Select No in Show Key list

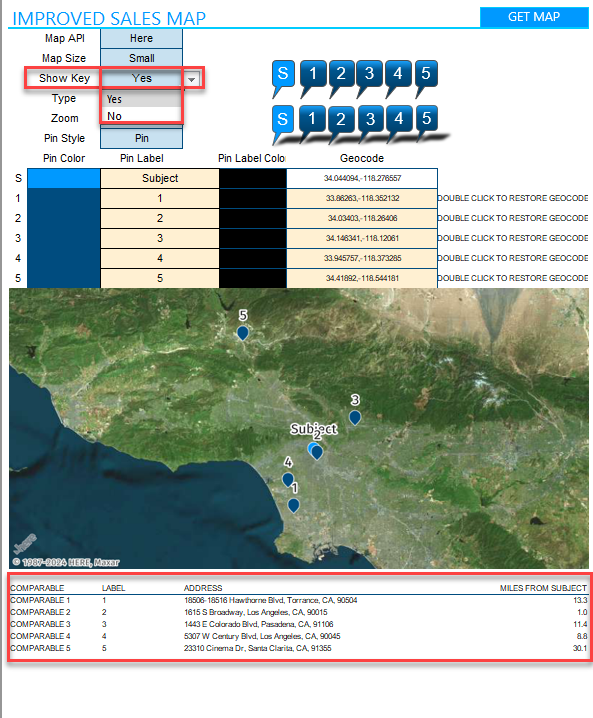tap(141, 116)
